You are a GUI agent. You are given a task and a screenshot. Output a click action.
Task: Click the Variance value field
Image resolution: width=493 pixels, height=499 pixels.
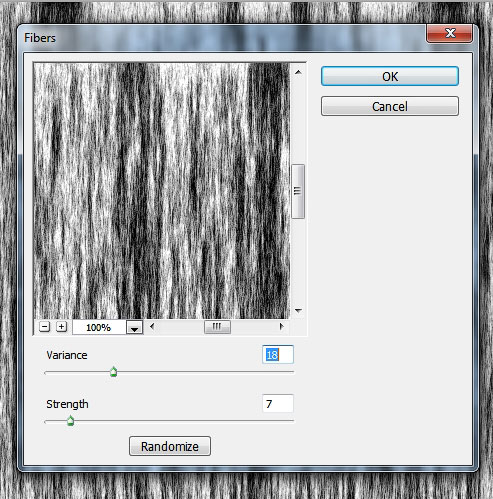coord(278,355)
